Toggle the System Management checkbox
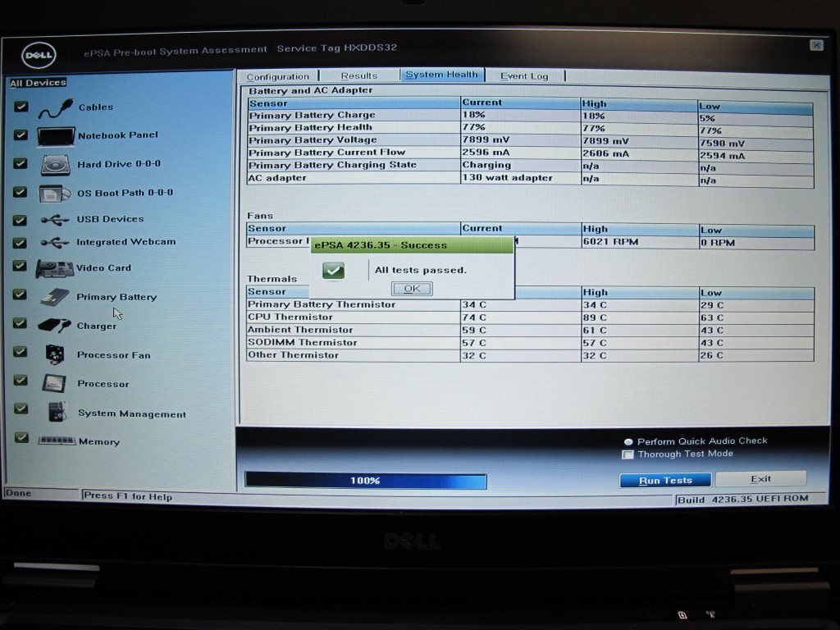Screen dimensions: 840x630 point(21,409)
